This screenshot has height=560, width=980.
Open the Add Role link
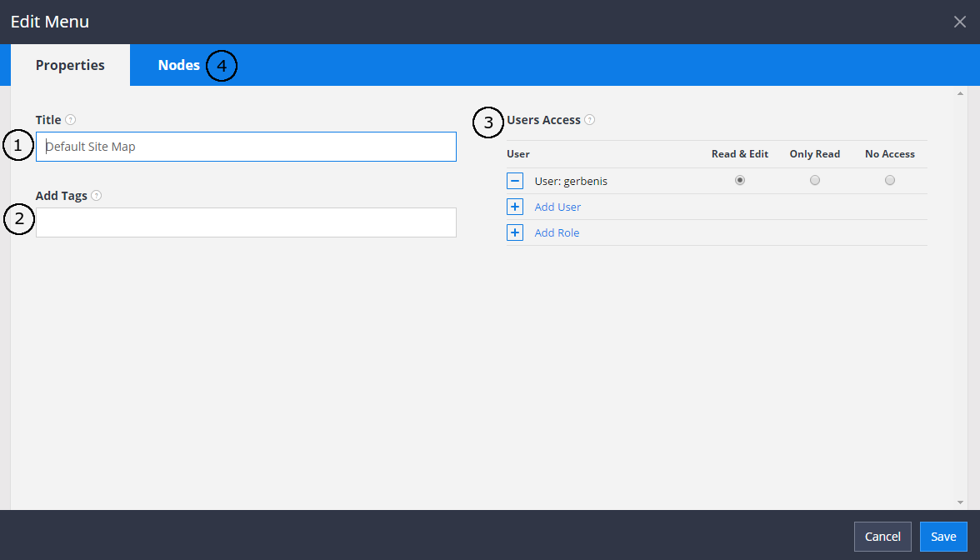point(557,232)
